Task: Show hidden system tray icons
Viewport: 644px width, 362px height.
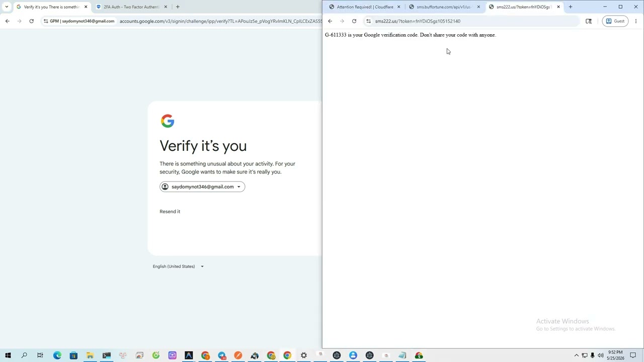Action: click(577, 355)
